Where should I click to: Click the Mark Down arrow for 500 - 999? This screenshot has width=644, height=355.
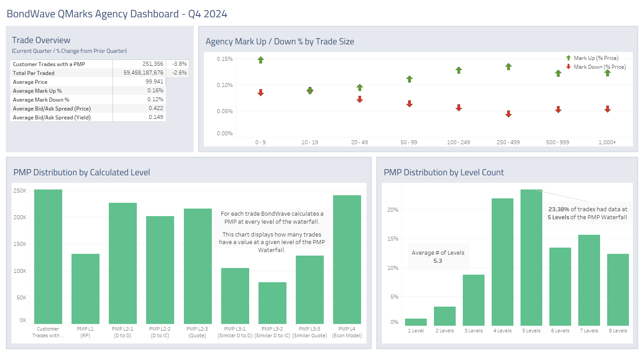click(558, 110)
